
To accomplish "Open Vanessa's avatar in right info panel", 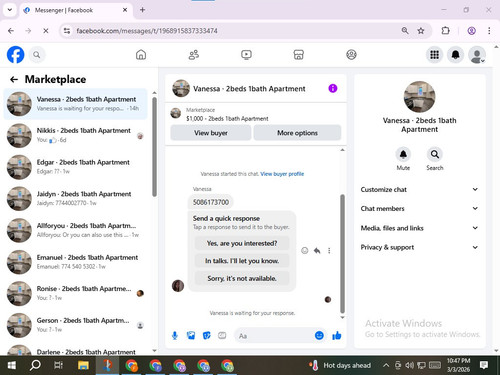I will tap(419, 97).
